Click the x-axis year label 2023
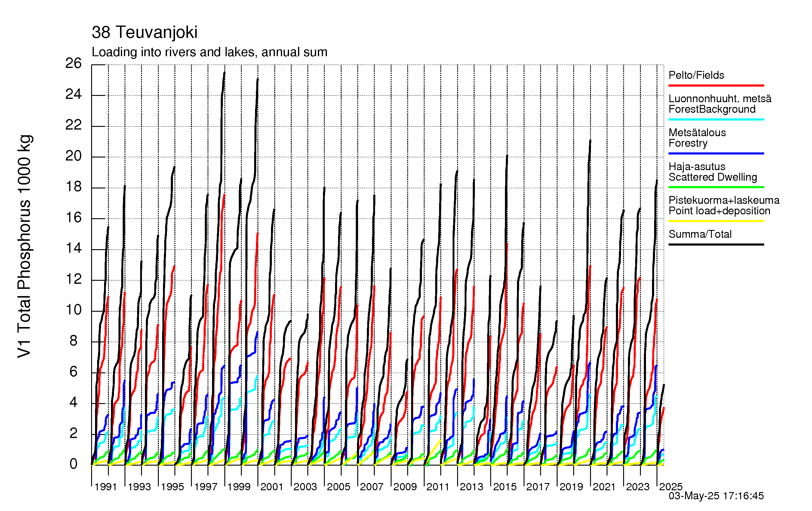Screen dimensions: 812x511 [638, 487]
